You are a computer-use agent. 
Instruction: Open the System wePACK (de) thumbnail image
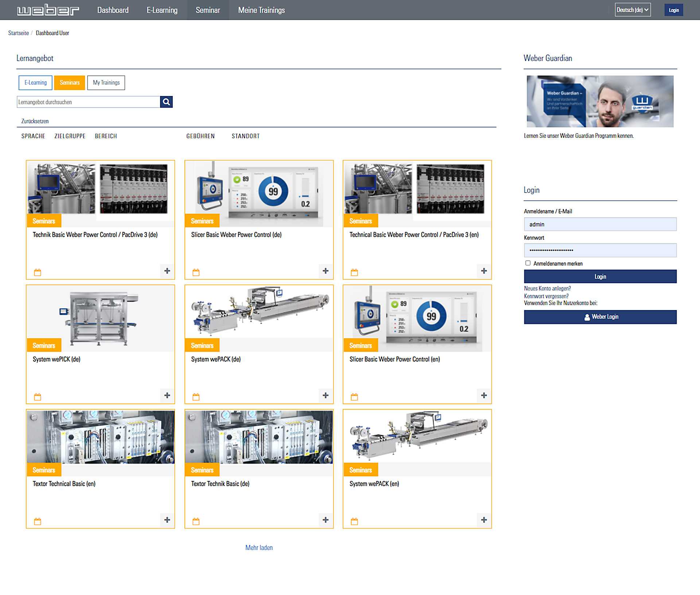[259, 312]
